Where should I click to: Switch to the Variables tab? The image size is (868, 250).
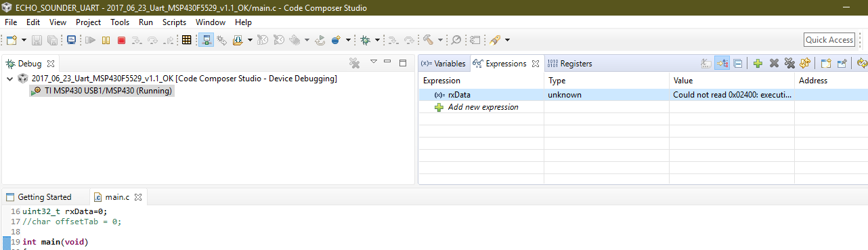click(x=443, y=64)
